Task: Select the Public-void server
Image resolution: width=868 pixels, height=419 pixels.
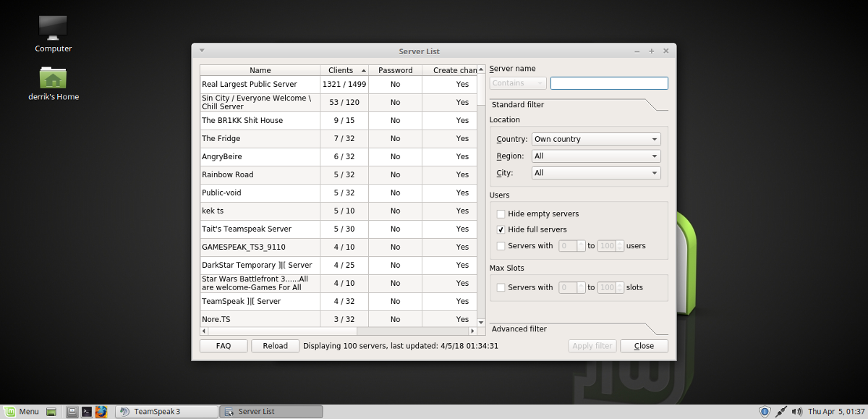Action: tap(339, 193)
